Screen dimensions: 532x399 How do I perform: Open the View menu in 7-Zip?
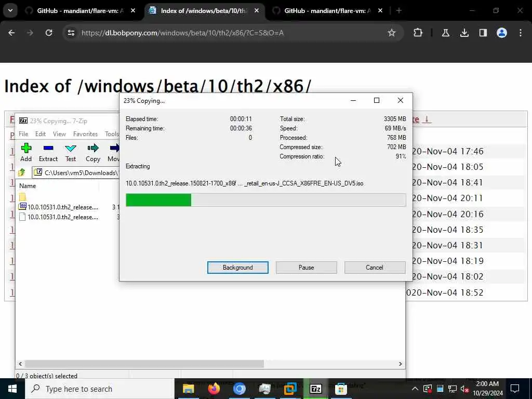click(59, 134)
